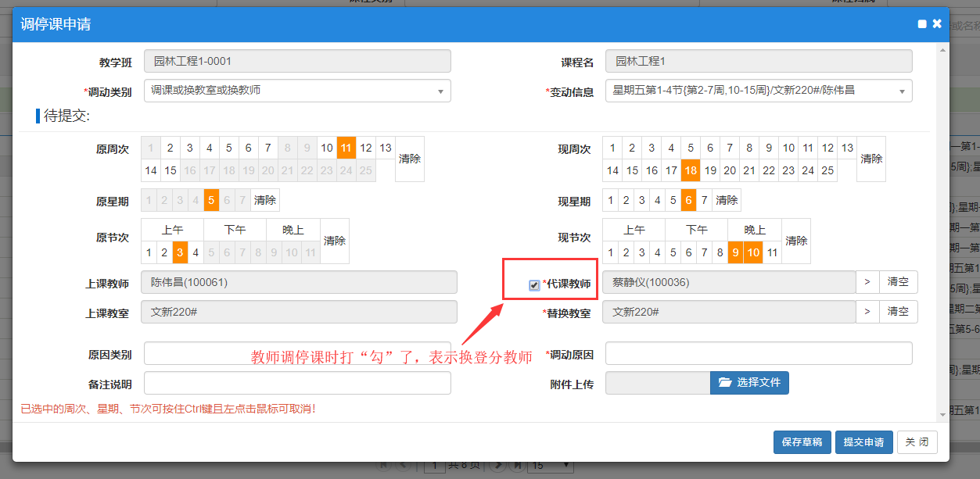The image size is (980, 479).
Task: Click 清除 next to 原周次 grid
Action: pos(410,159)
